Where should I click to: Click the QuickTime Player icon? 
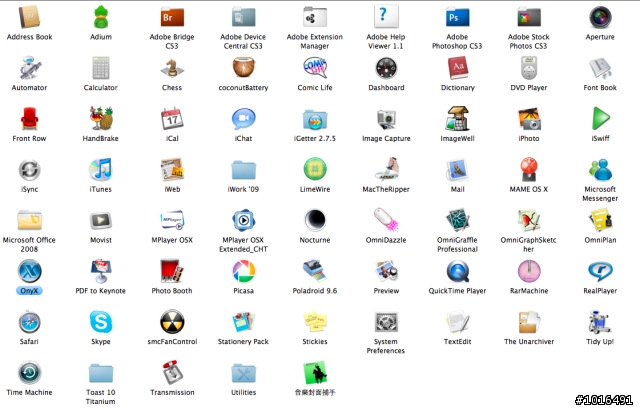coord(457,271)
